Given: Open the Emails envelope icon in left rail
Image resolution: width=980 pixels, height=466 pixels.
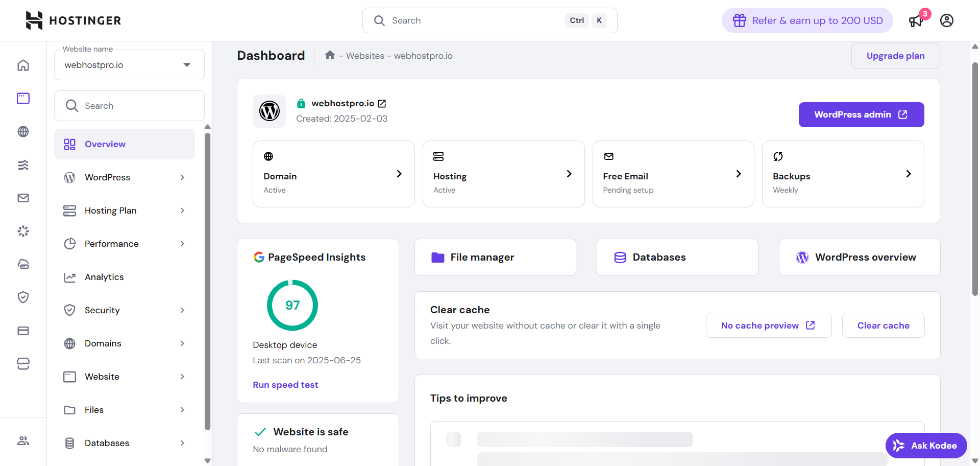Looking at the screenshot, I should [23, 198].
